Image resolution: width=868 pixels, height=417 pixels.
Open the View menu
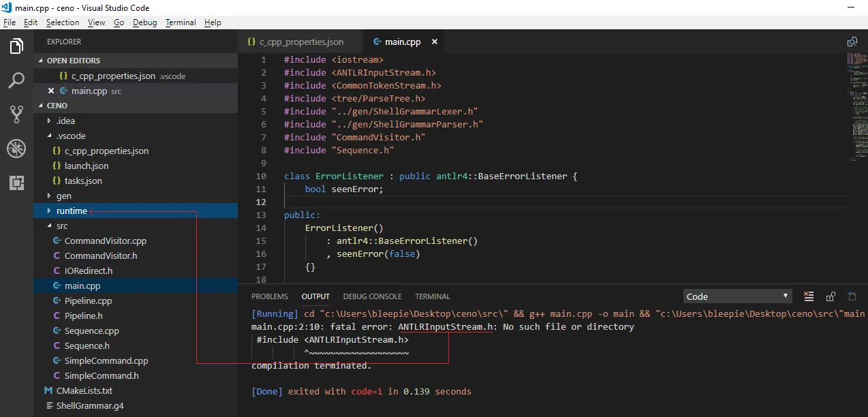coord(97,22)
